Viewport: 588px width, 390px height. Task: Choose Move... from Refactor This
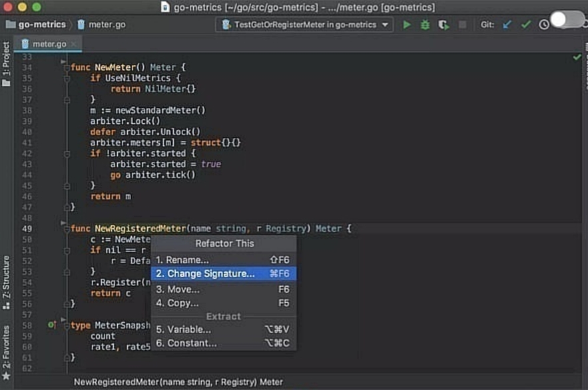(x=224, y=290)
